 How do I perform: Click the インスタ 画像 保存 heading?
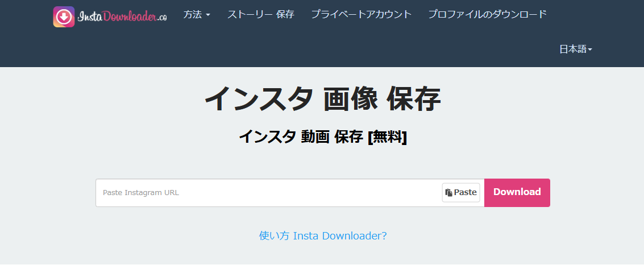tap(322, 98)
